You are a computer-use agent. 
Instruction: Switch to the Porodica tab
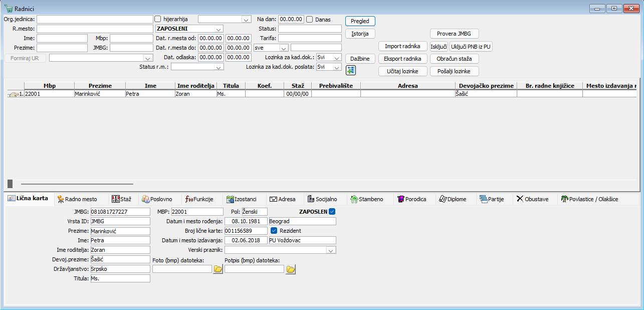coord(411,199)
